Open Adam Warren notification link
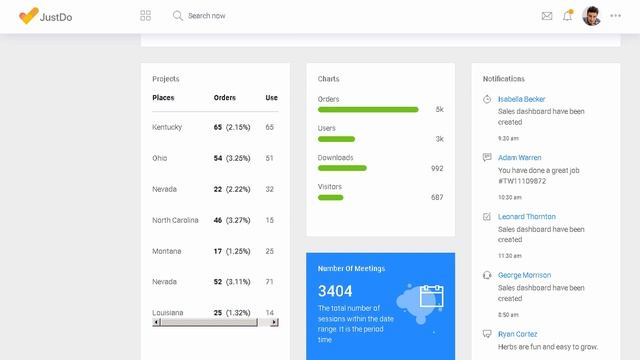This screenshot has width=640, height=360. tap(519, 158)
